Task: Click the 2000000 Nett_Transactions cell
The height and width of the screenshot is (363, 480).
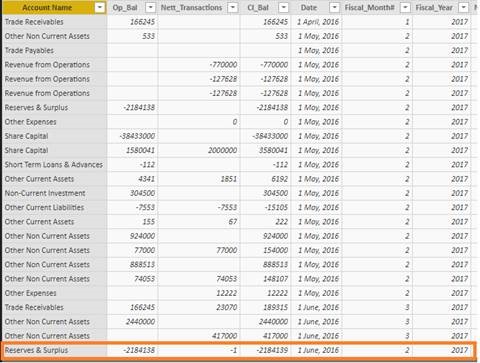Action: (199, 150)
